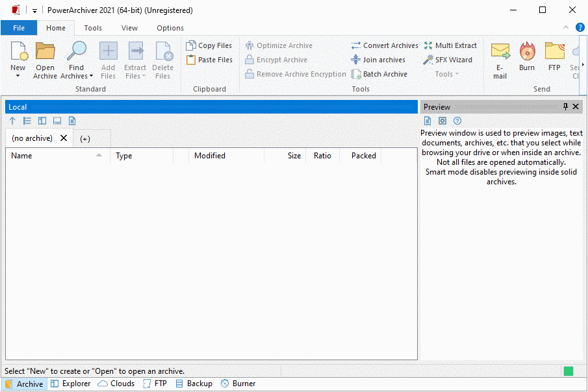Open the Quick Access Toolbar customize dropdown
The image size is (588, 392).
[34, 10]
